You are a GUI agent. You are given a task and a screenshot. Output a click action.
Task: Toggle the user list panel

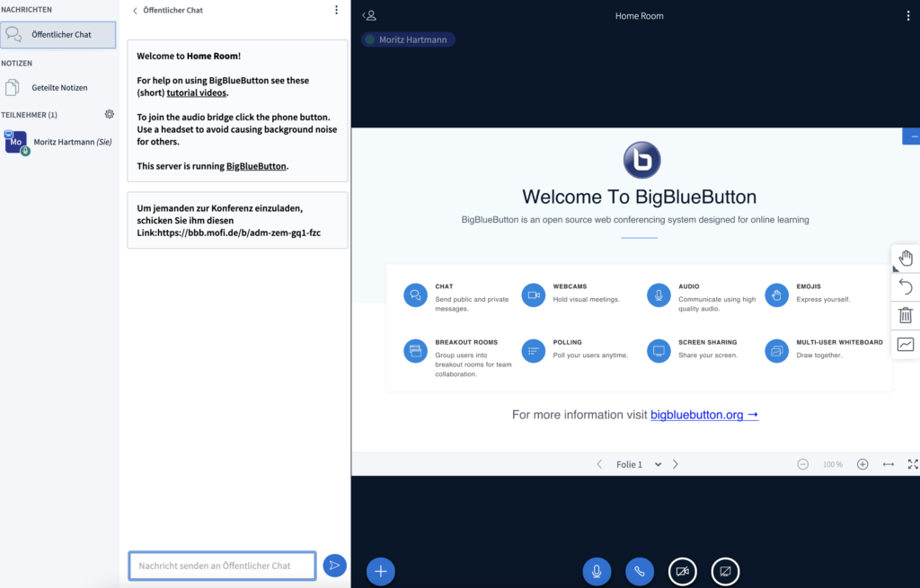click(369, 16)
